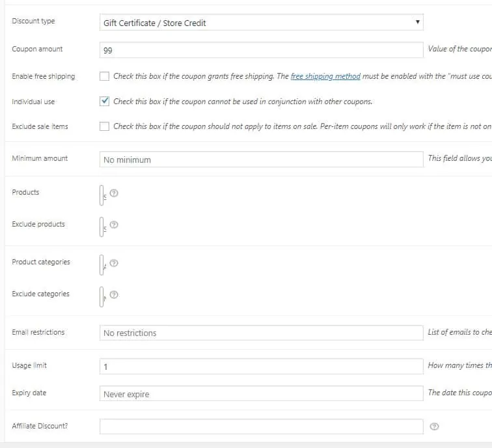
Task: Click the Usage limit field
Action: [262, 367]
